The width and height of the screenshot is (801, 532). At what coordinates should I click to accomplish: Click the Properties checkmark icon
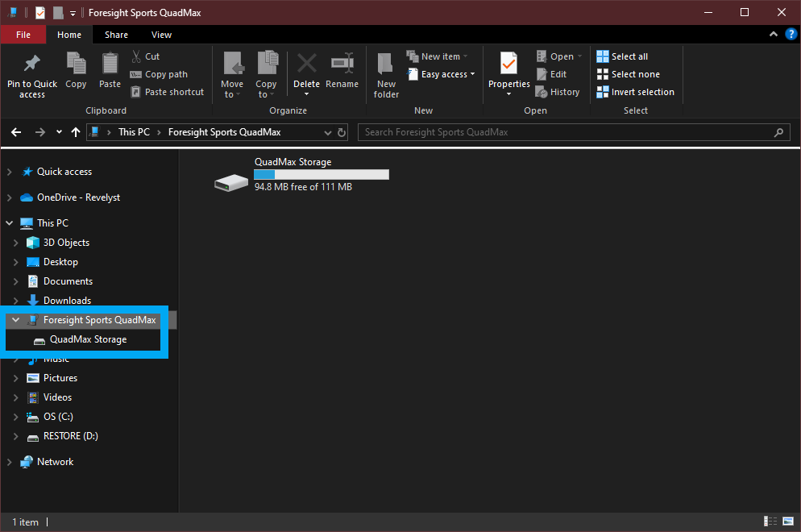508,64
